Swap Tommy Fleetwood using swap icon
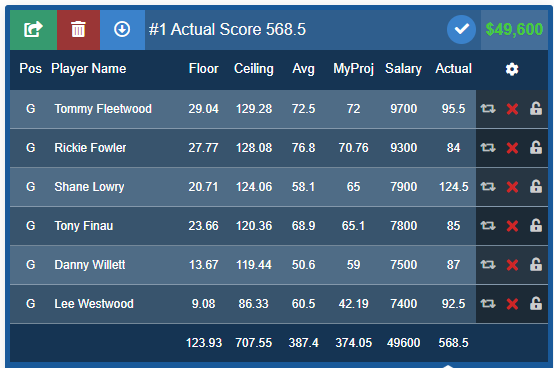Image resolution: width=554 pixels, height=368 pixels. coord(488,109)
